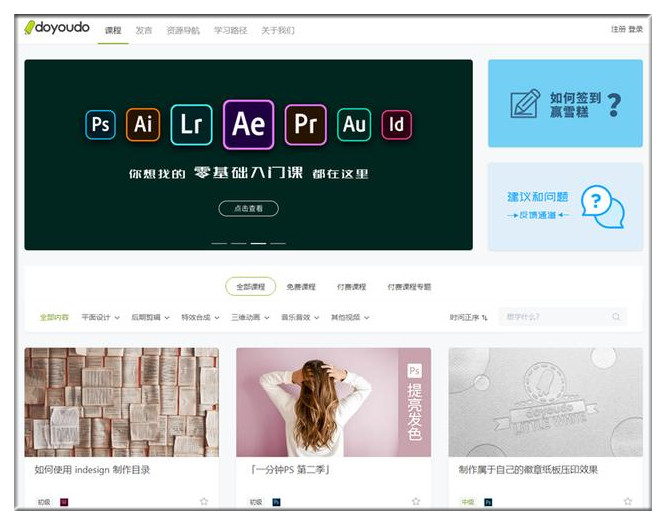Click the 点击查看 banner button

248,208
